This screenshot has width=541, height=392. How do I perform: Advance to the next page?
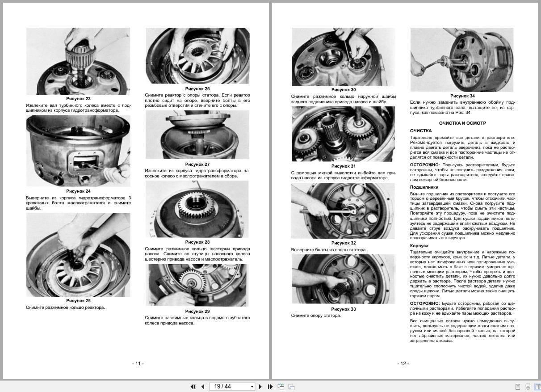click(260, 386)
